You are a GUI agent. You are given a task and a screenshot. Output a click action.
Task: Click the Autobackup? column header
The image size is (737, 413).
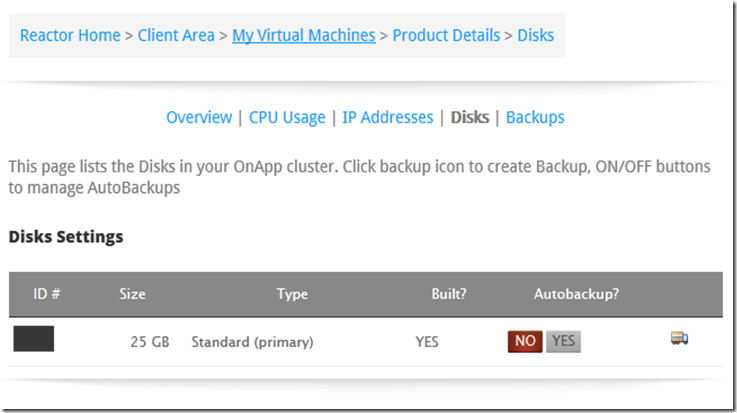click(x=576, y=294)
